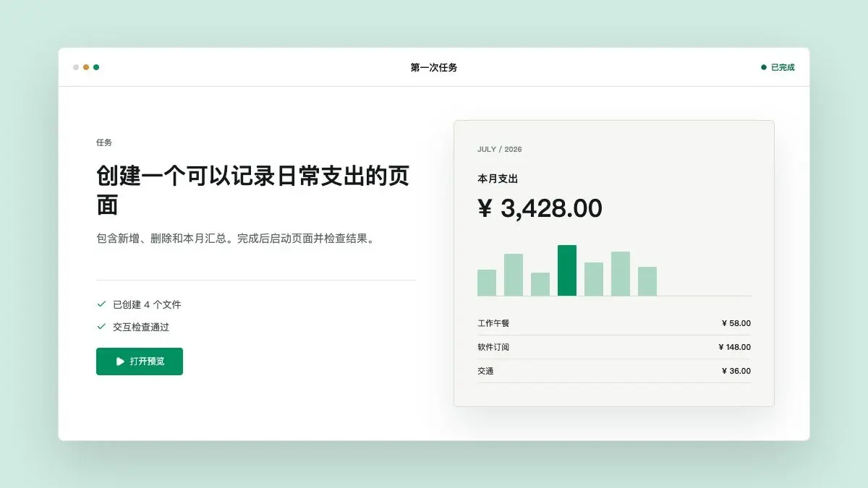Viewport: 868px width, 488px height.
Task: Click the ¥ 58.00 amount
Action: 736,323
